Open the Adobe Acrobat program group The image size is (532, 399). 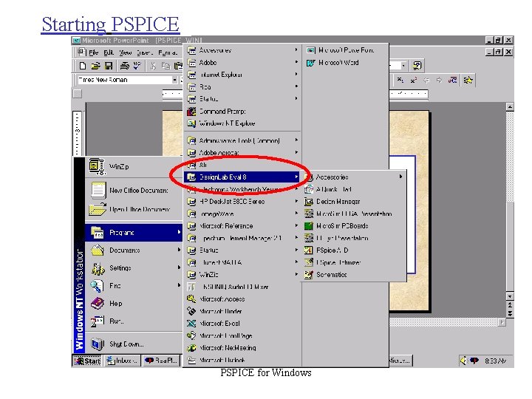(242, 152)
